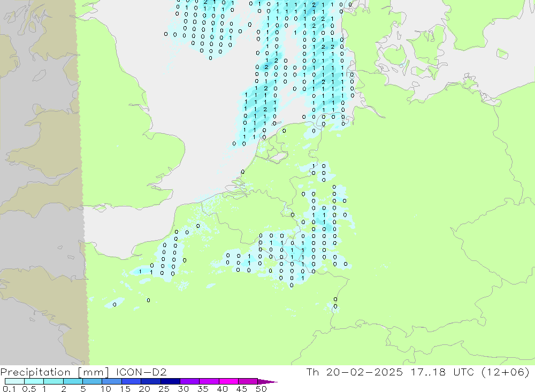
Task: Select the 2–5 mm legend color swatch
Action: coord(73,381)
